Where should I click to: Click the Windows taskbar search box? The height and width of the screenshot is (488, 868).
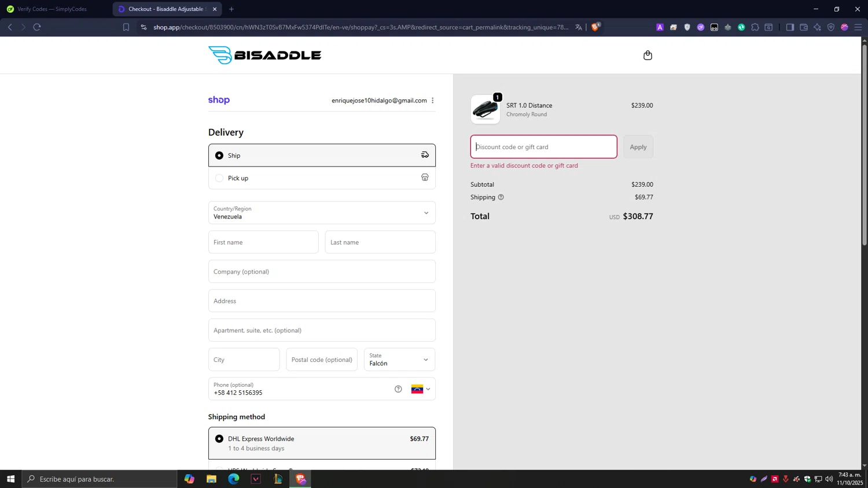(100, 479)
